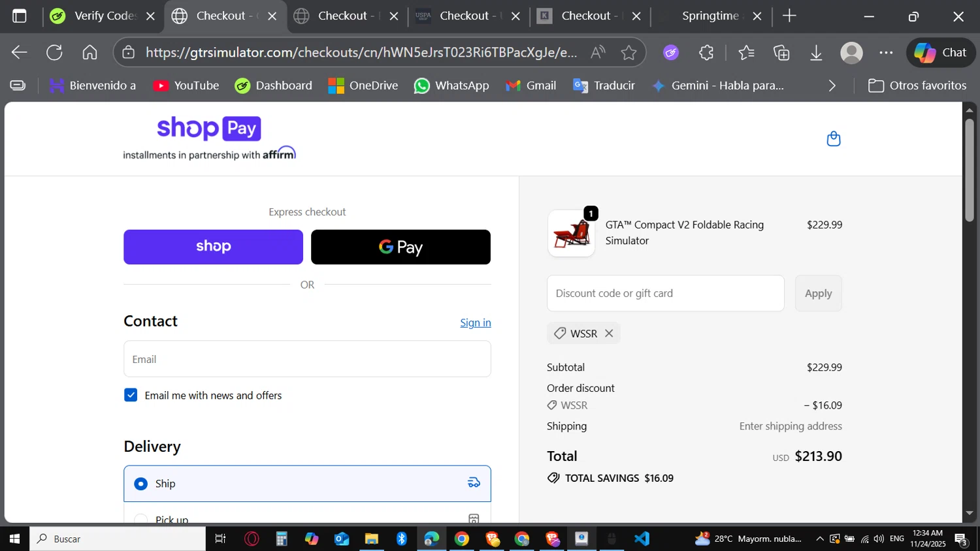980x551 pixels.
Task: Open the Traducir bookmark
Action: pyautogui.click(x=604, y=86)
